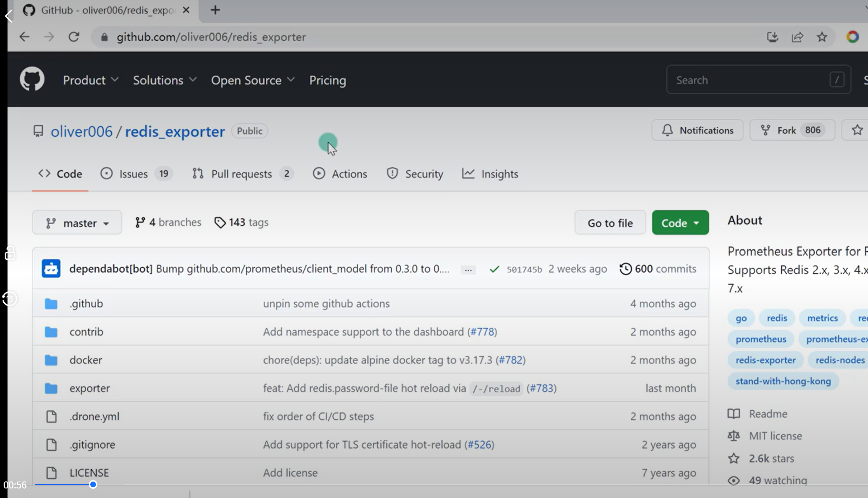Click the install app download icon
Viewport: 868px width, 498px height.
coord(772,37)
